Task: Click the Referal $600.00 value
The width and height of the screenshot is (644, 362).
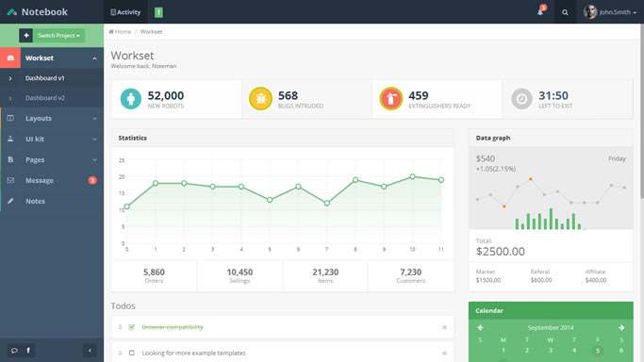Action: coord(541,280)
